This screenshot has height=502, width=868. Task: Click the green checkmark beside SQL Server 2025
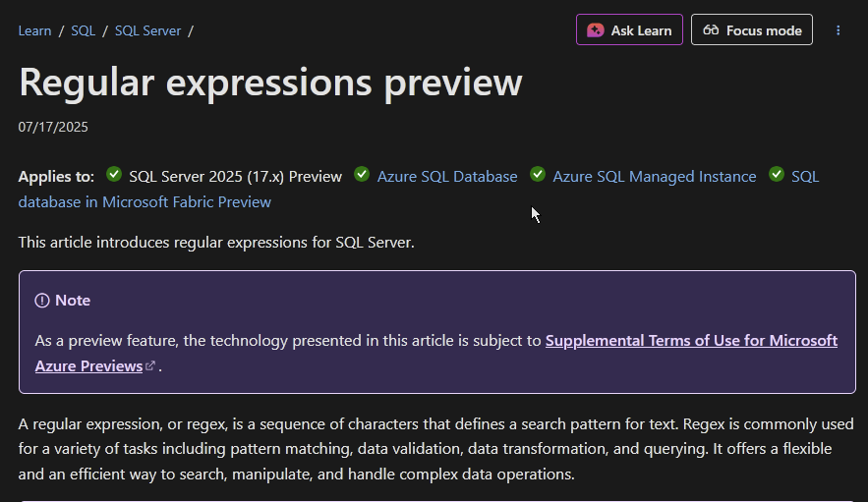click(114, 175)
